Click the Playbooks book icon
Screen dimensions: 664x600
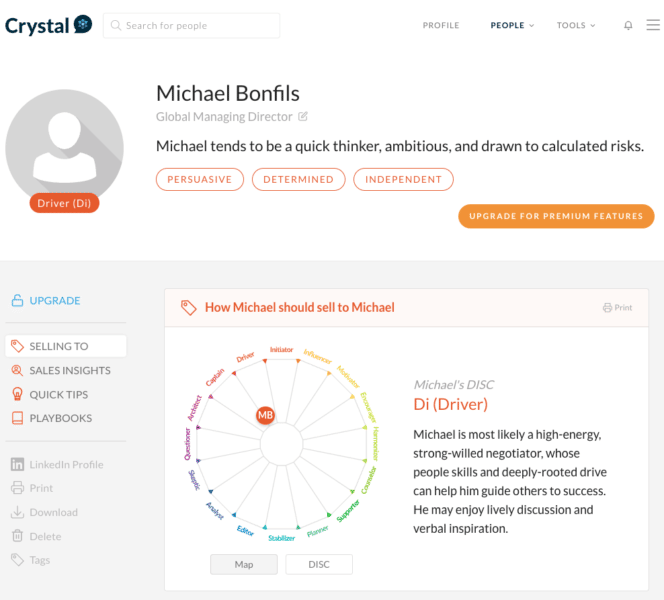pyautogui.click(x=17, y=418)
